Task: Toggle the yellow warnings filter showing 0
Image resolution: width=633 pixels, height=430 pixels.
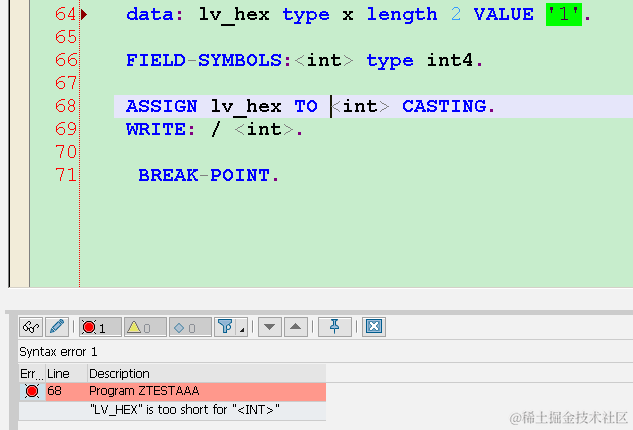Action: click(x=145, y=327)
